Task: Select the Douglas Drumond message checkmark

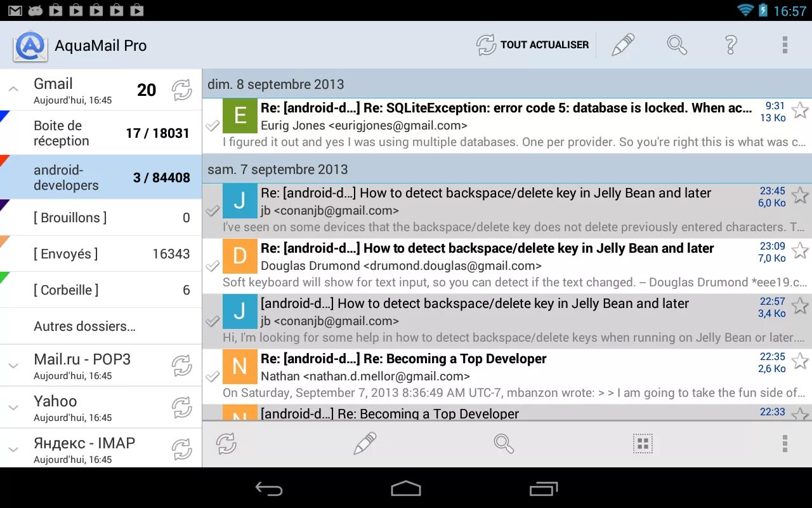Action: (213, 266)
